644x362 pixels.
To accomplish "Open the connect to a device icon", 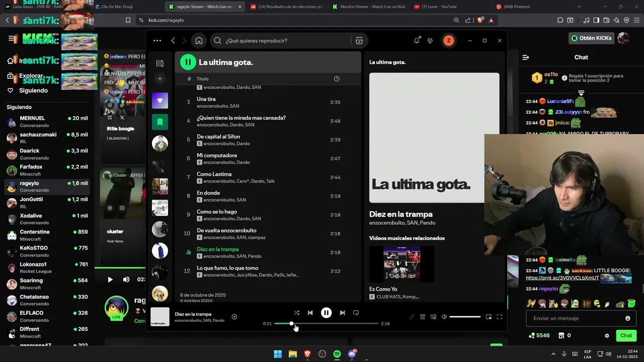I will [x=433, y=317].
